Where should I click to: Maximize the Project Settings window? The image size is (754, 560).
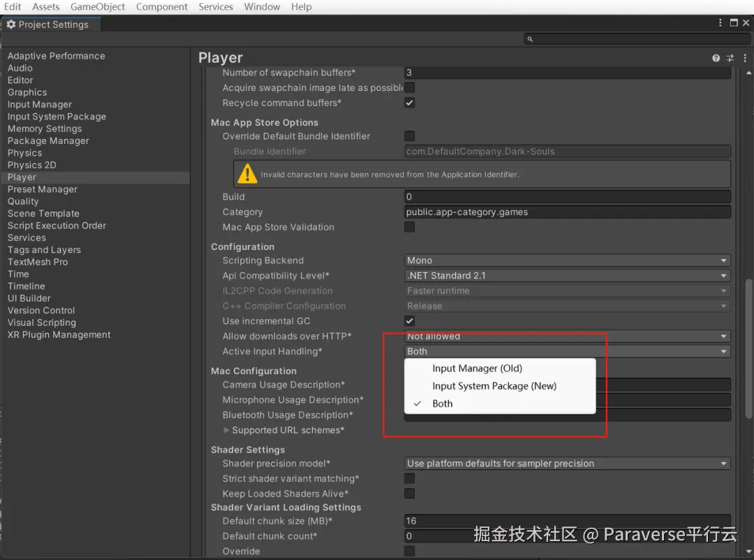point(733,22)
